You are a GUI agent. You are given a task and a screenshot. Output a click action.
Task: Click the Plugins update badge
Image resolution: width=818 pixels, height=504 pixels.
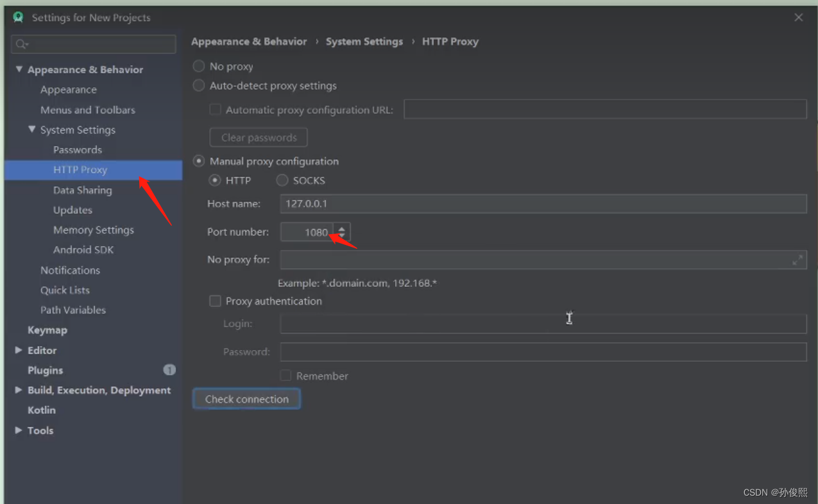click(169, 370)
